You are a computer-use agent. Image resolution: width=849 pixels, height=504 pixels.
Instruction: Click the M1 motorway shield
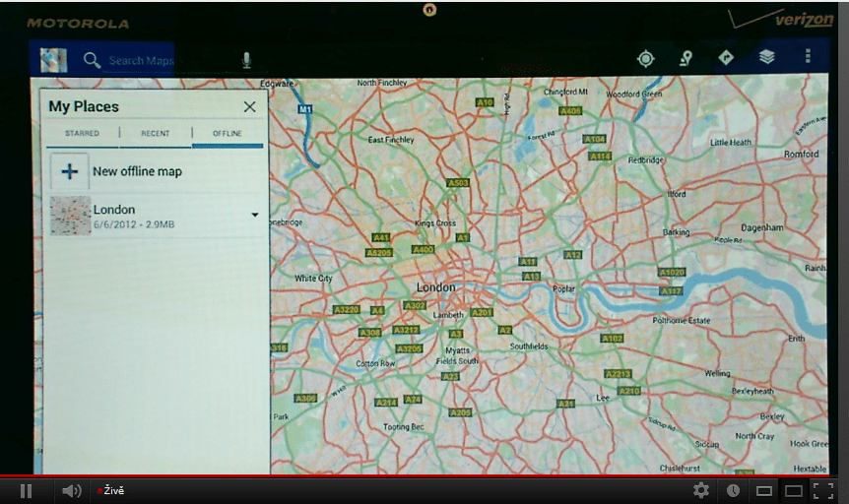coord(305,109)
